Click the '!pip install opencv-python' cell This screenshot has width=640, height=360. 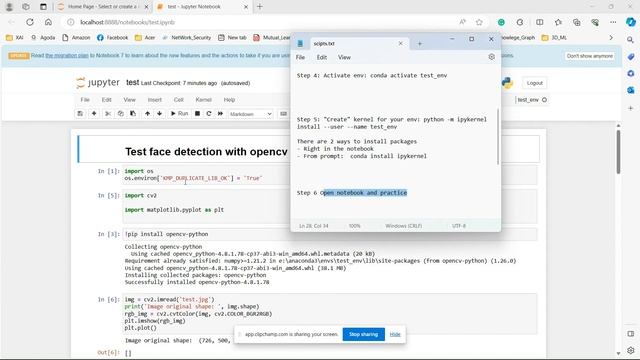pos(330,234)
